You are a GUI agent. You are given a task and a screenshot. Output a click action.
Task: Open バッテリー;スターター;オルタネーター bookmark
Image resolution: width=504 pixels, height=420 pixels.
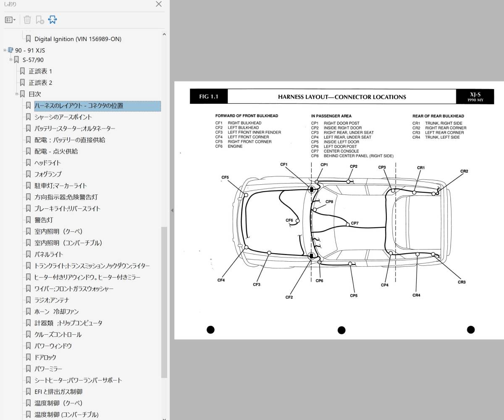75,129
